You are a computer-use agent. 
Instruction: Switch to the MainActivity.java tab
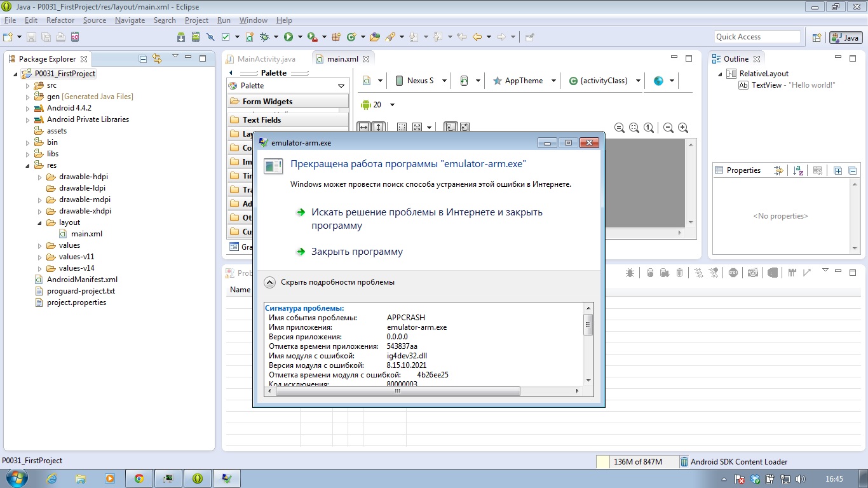(x=261, y=59)
